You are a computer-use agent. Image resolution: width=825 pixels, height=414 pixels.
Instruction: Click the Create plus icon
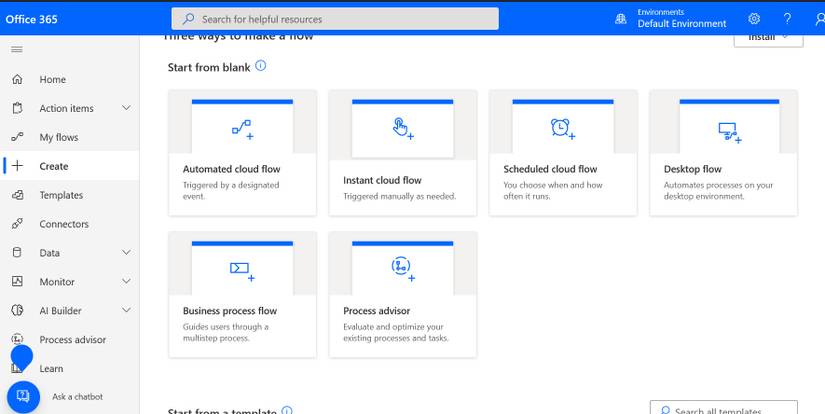[x=17, y=166]
